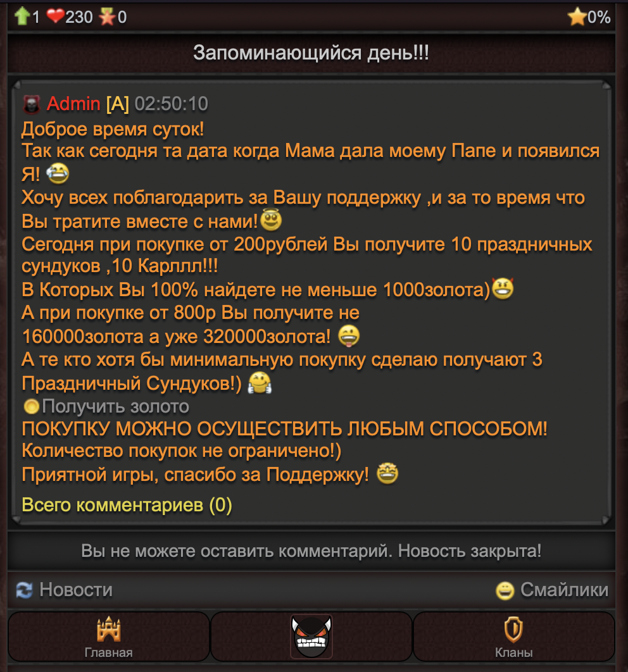Click the gold coin icon
The width and height of the screenshot is (628, 672).
31,406
